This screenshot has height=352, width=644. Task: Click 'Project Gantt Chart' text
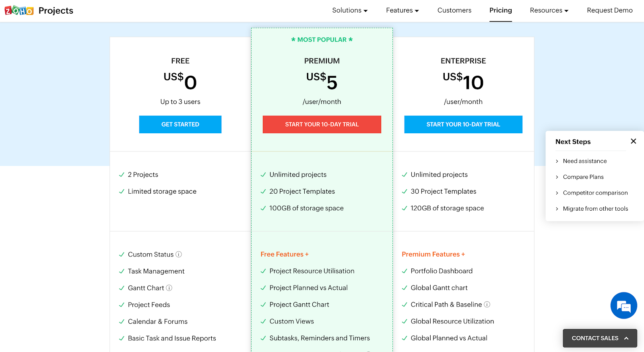coord(299,305)
